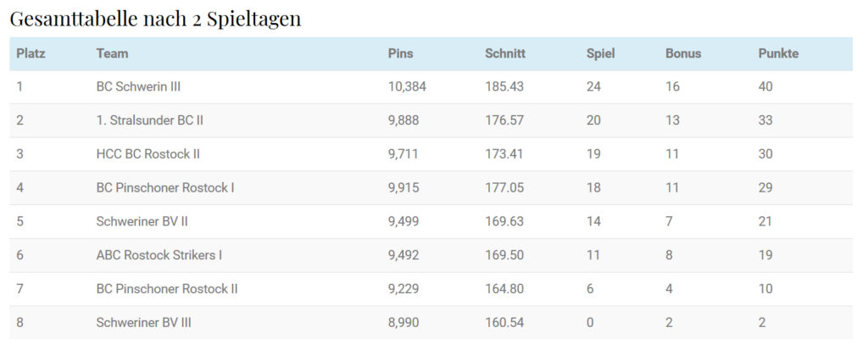This screenshot has height=350, width=868.
Task: Choose ABC Rostock Strikers I
Action: pyautogui.click(x=159, y=255)
